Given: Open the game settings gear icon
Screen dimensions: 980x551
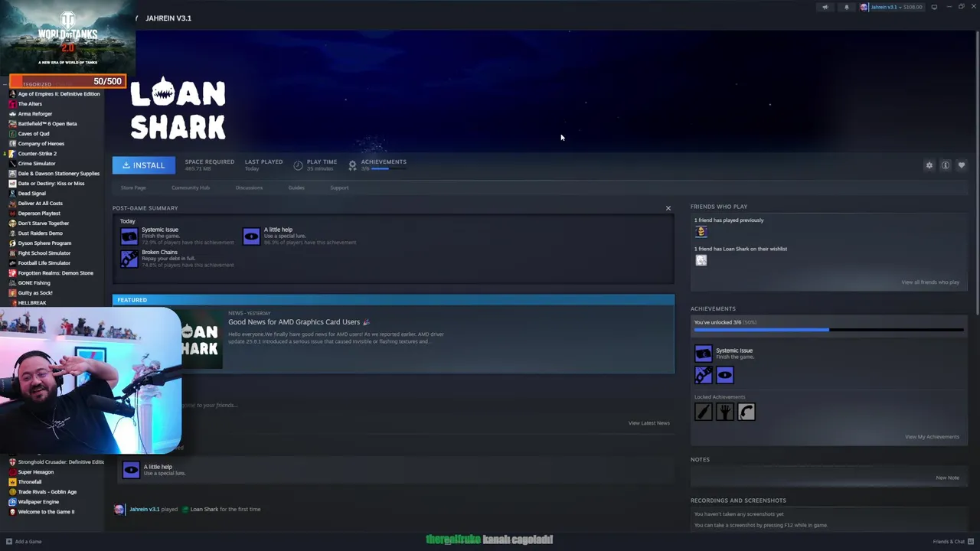Looking at the screenshot, I should pos(929,165).
